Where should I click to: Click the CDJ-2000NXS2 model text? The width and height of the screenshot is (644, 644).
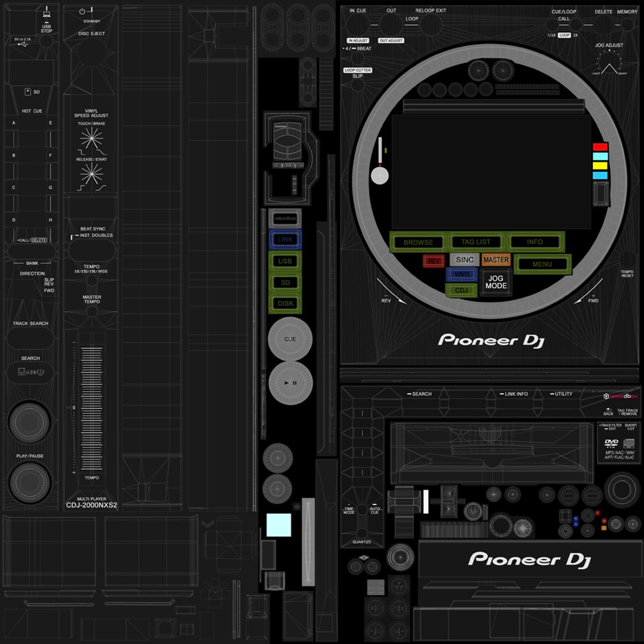pyautogui.click(x=92, y=505)
